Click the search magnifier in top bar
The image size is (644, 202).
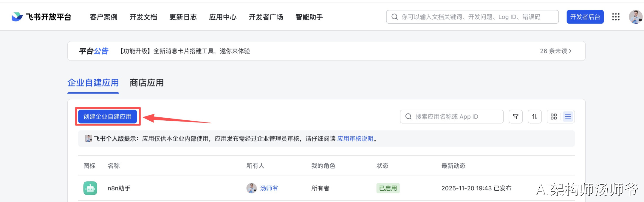pos(394,17)
